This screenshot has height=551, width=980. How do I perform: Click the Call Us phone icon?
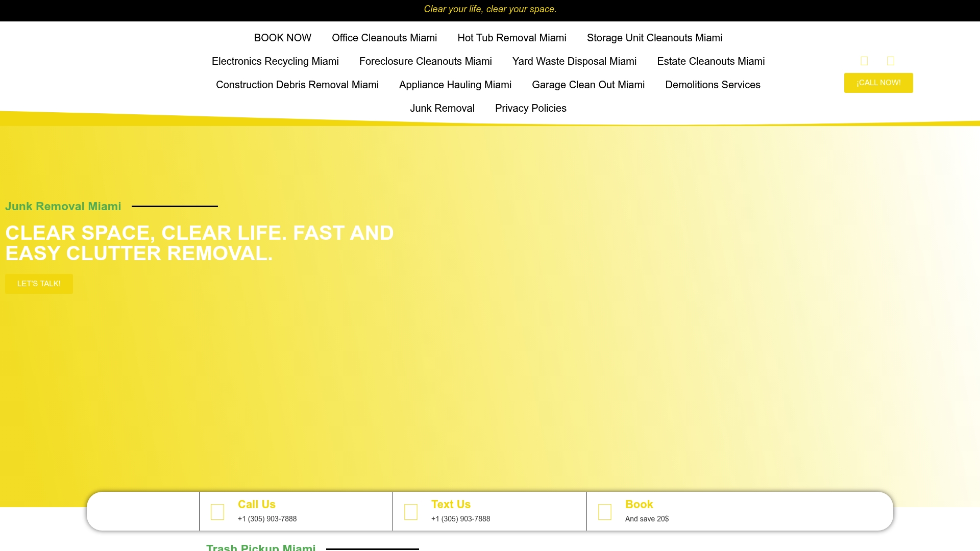(217, 512)
